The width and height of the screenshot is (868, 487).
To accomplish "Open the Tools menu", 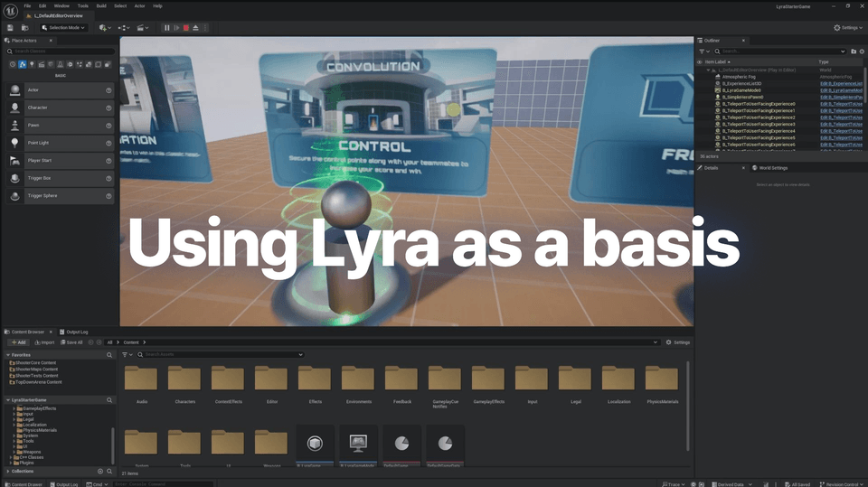I will point(82,6).
